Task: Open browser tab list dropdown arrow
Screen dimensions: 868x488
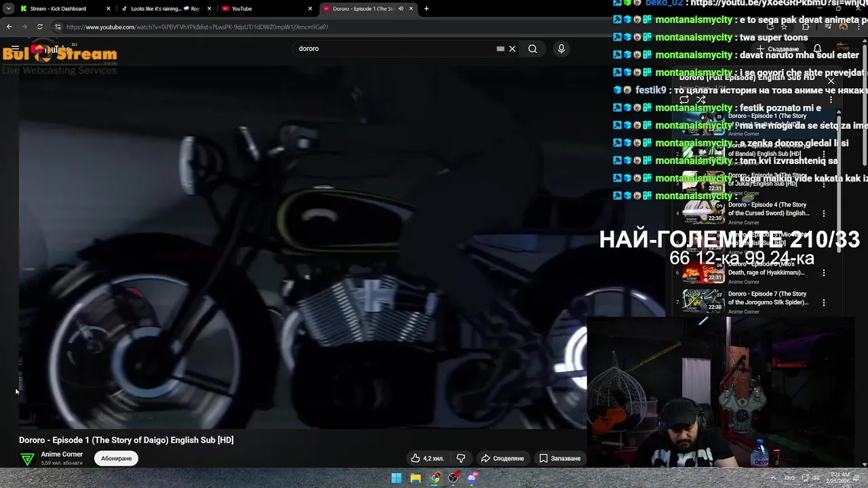Action: (x=8, y=9)
